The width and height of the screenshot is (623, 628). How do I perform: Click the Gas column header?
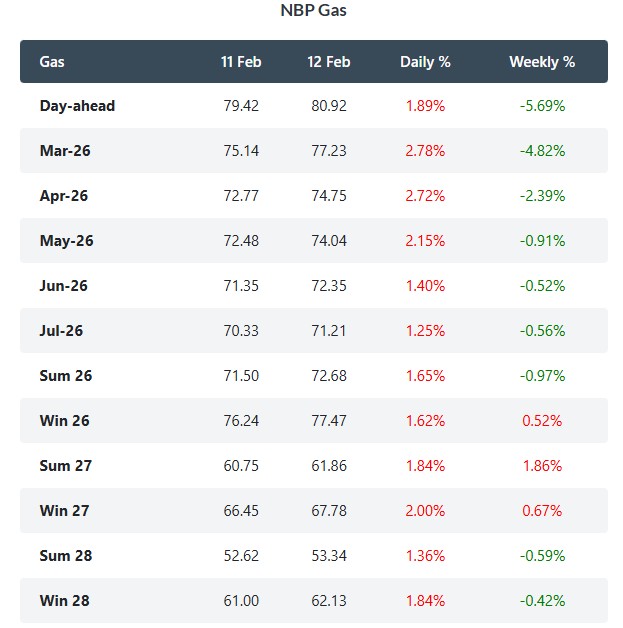[52, 61]
